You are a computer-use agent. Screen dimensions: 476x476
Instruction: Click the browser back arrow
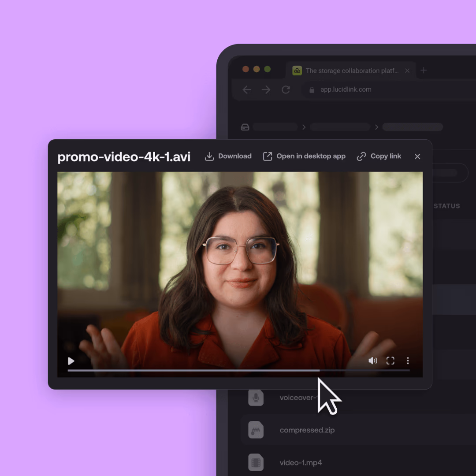pyautogui.click(x=247, y=89)
